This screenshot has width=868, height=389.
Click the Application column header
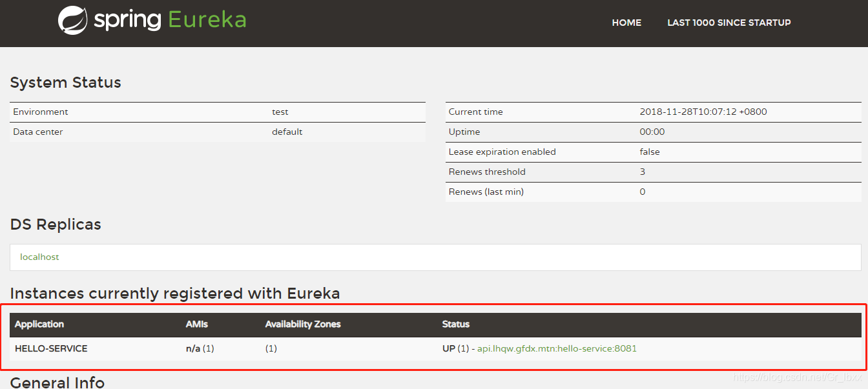tap(39, 324)
